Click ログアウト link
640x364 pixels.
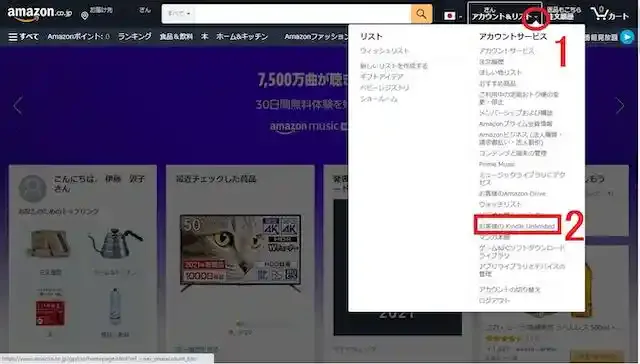495,300
